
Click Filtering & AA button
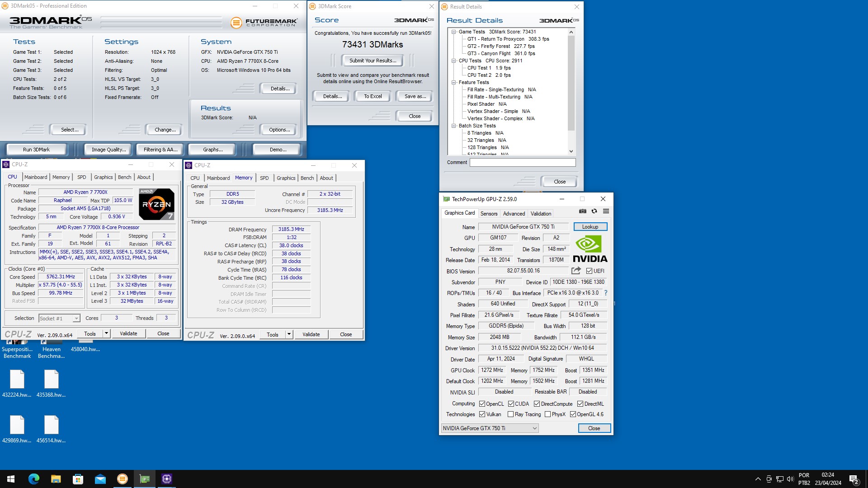pyautogui.click(x=160, y=150)
